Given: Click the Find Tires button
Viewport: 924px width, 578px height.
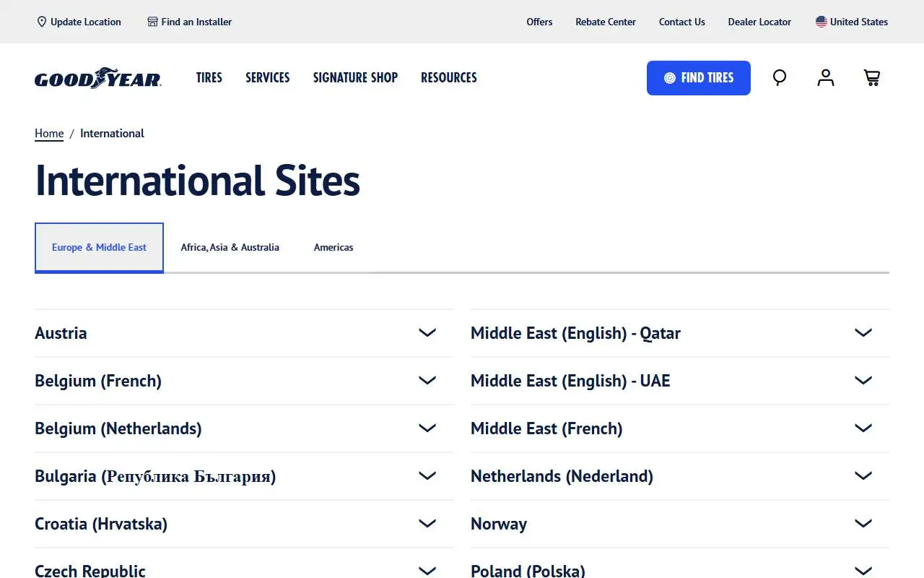Looking at the screenshot, I should pos(699,78).
